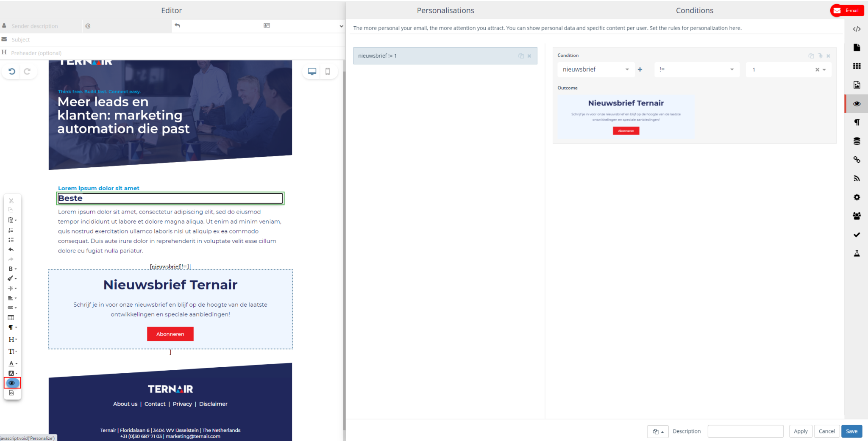The height and width of the screenshot is (441, 868).
Task: Open the paste dropdown in floating toolbar
Action: [x=12, y=220]
